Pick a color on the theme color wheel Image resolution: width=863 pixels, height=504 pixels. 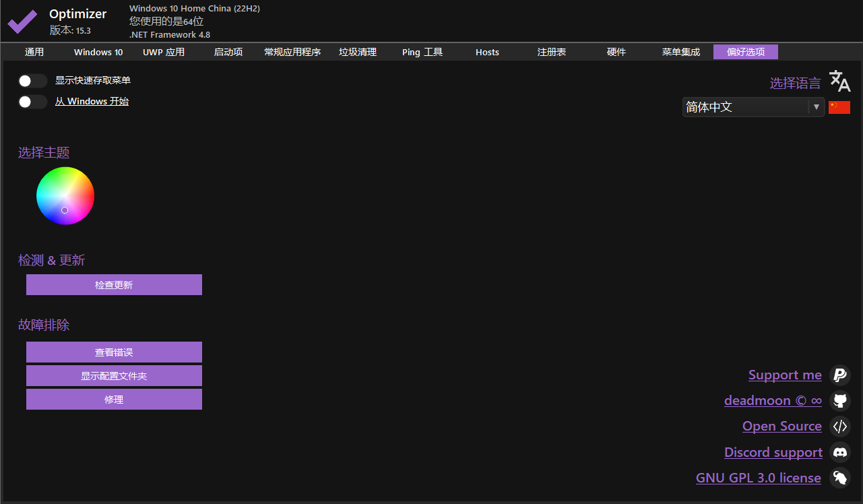[65, 196]
